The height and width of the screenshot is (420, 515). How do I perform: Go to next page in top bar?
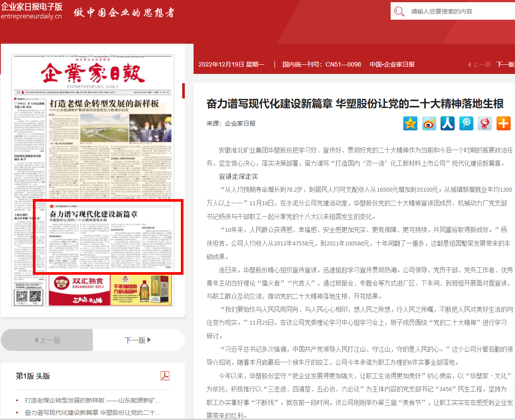point(505,64)
